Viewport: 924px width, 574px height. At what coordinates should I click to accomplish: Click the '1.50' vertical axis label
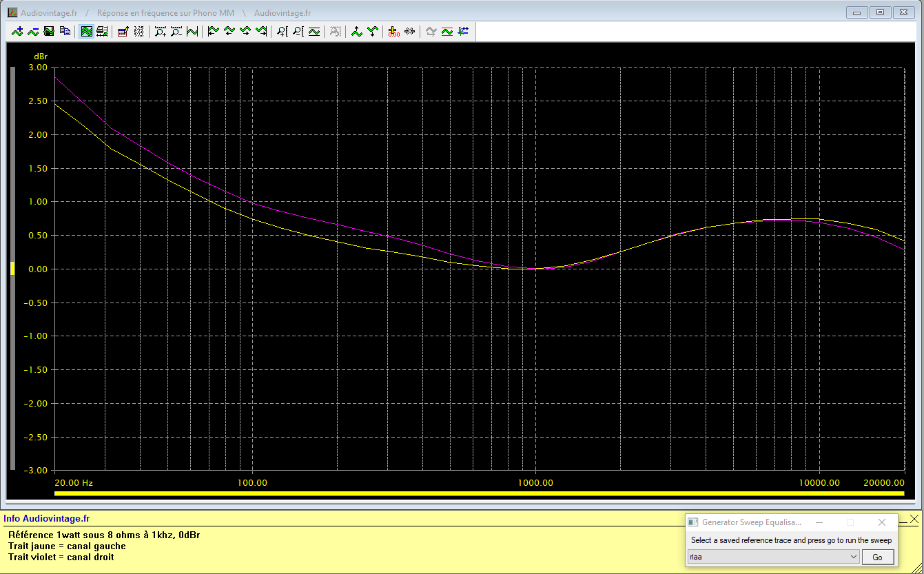(39, 168)
